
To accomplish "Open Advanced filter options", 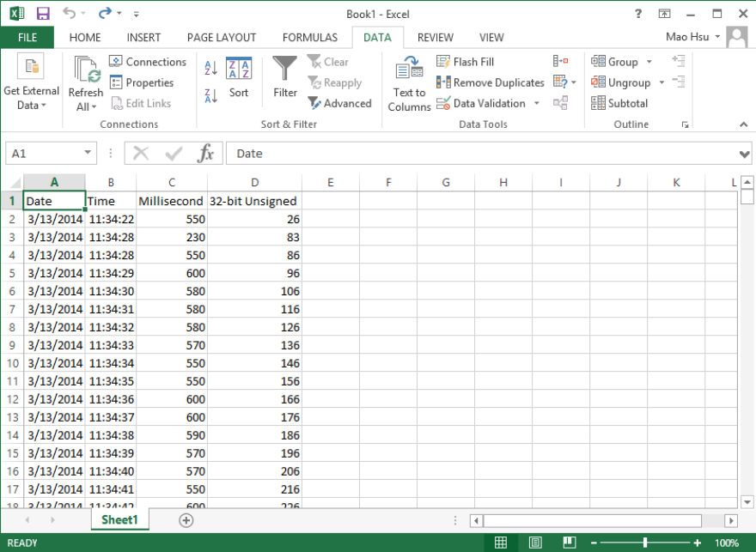I will tap(340, 103).
